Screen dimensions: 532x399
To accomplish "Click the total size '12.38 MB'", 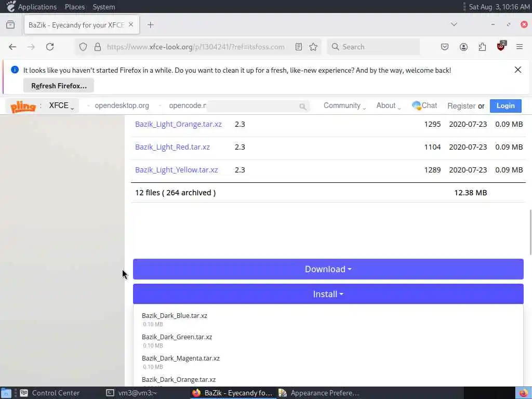I will [x=471, y=193].
